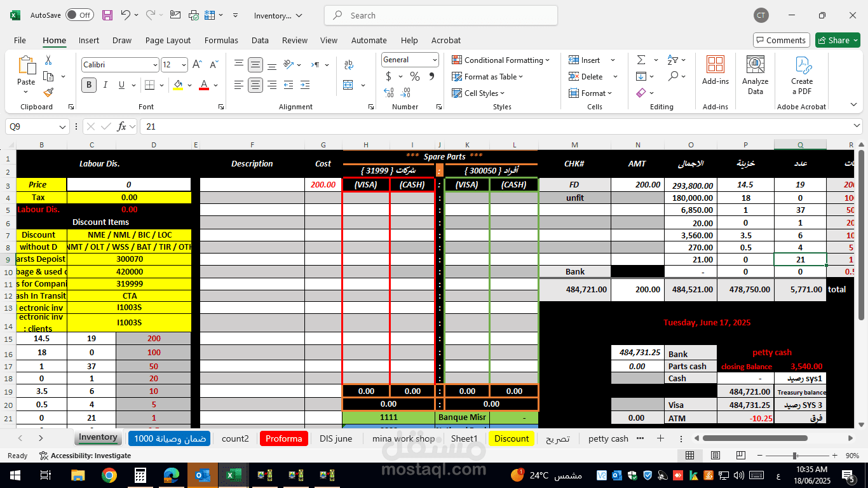Toggle Middle Align vertical alignment

pos(255,65)
